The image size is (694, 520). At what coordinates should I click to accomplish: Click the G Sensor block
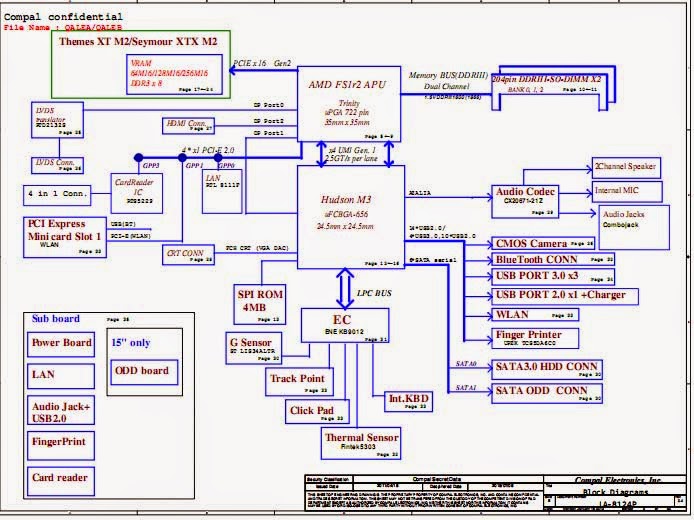254,348
